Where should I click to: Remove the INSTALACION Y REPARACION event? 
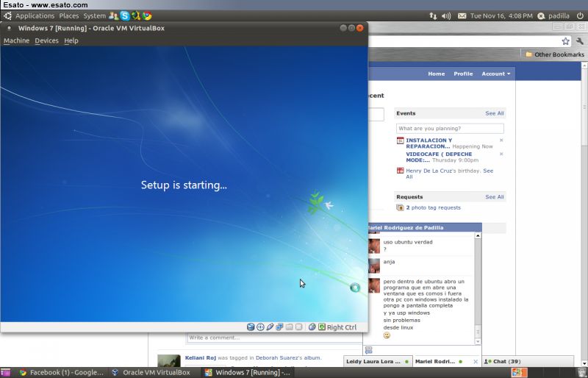tap(501, 140)
